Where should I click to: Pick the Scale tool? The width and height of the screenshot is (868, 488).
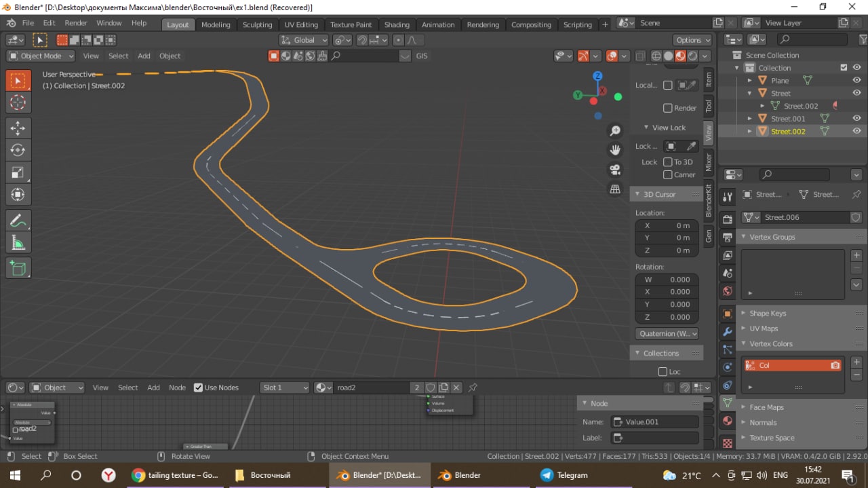[18, 172]
